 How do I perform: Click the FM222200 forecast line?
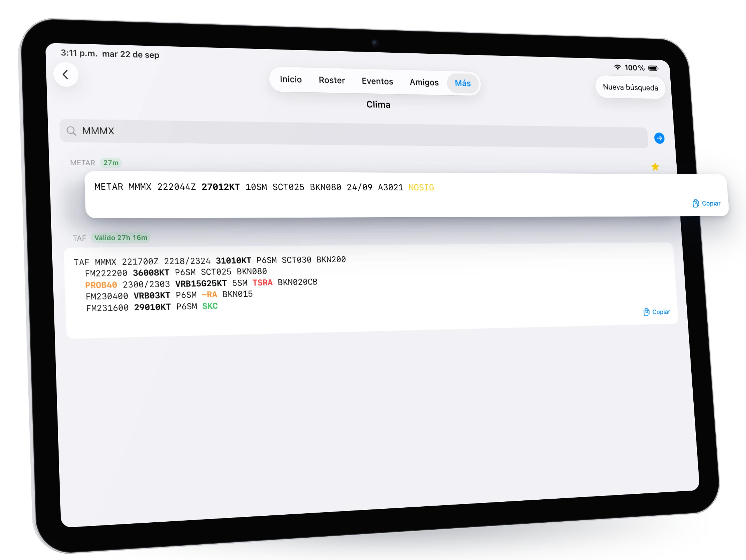[176, 272]
